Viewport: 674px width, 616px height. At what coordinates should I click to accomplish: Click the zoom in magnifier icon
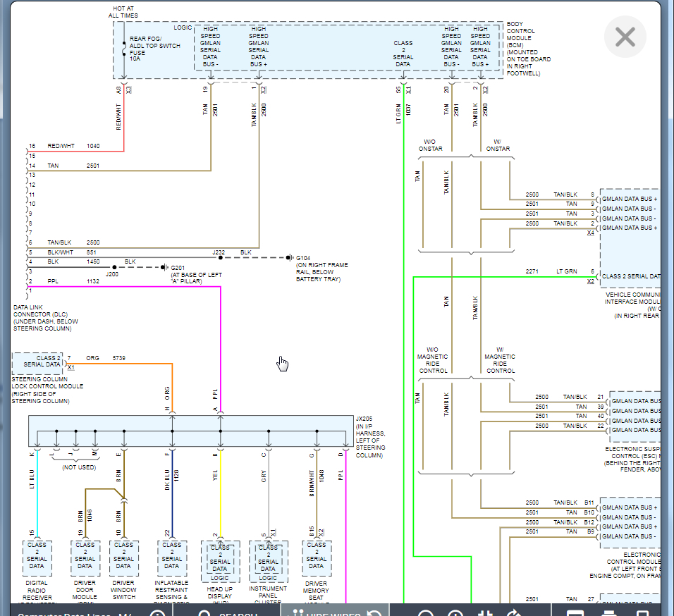[455, 612]
